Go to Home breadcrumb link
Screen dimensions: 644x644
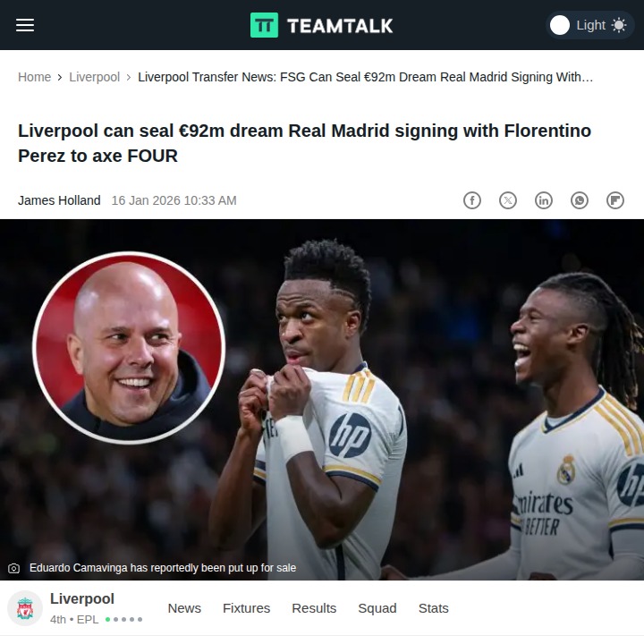pyautogui.click(x=35, y=77)
